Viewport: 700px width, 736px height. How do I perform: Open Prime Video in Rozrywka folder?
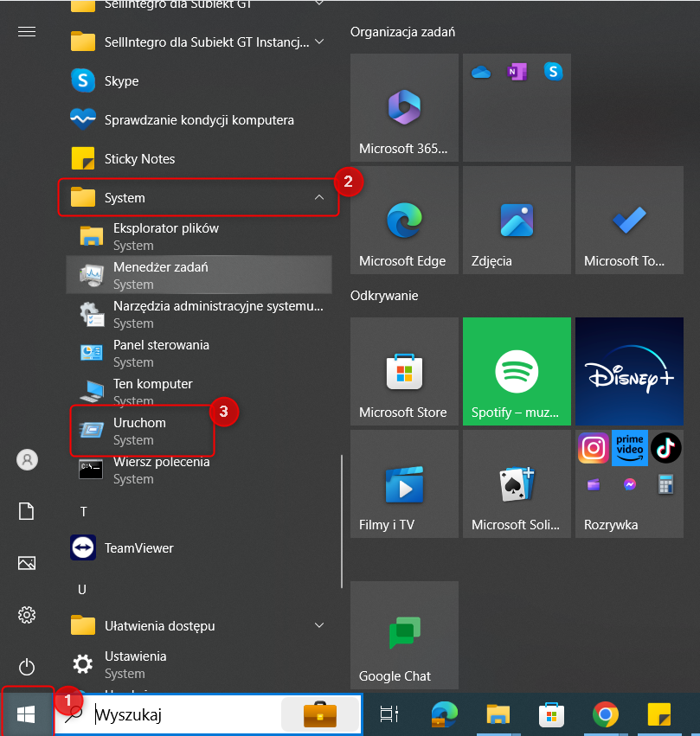click(630, 448)
